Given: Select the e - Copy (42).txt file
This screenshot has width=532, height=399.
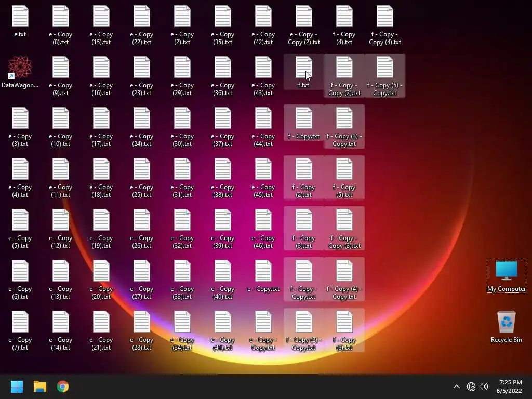Looking at the screenshot, I should [263, 25].
